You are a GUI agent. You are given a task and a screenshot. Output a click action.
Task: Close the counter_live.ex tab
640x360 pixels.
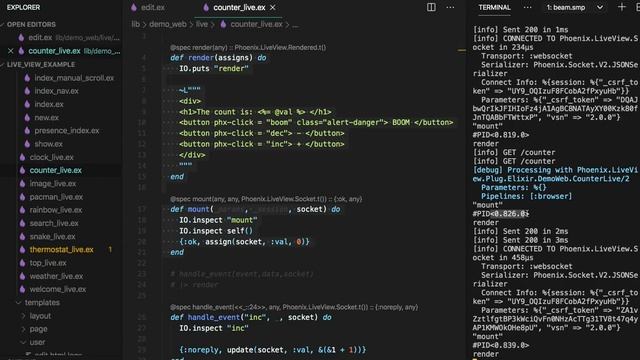pyautogui.click(x=273, y=7)
